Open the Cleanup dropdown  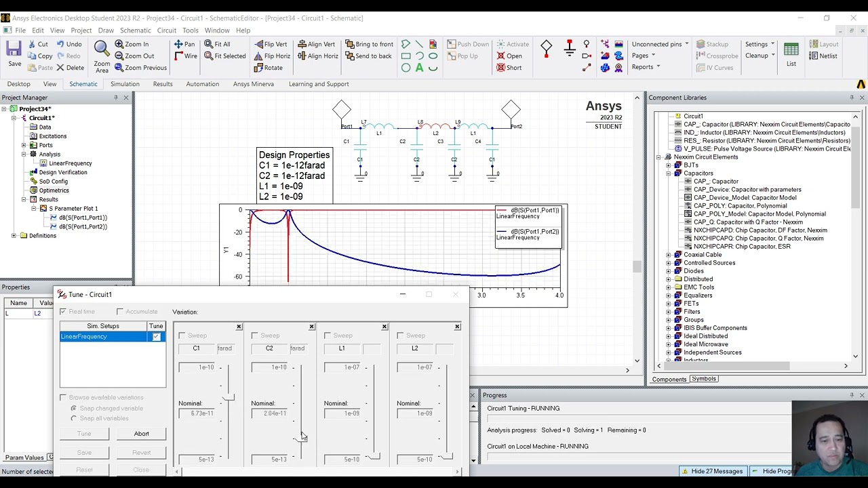[x=759, y=56]
